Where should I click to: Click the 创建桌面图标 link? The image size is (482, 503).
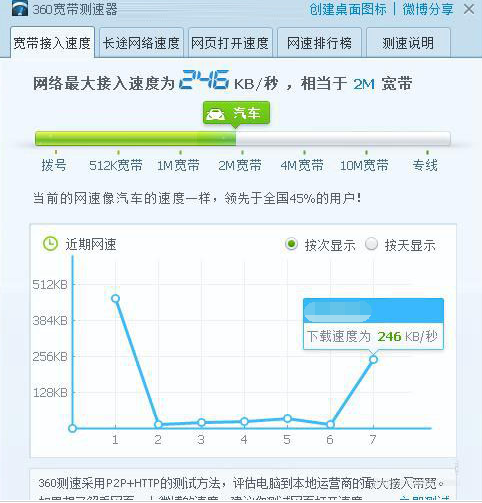pyautogui.click(x=348, y=9)
